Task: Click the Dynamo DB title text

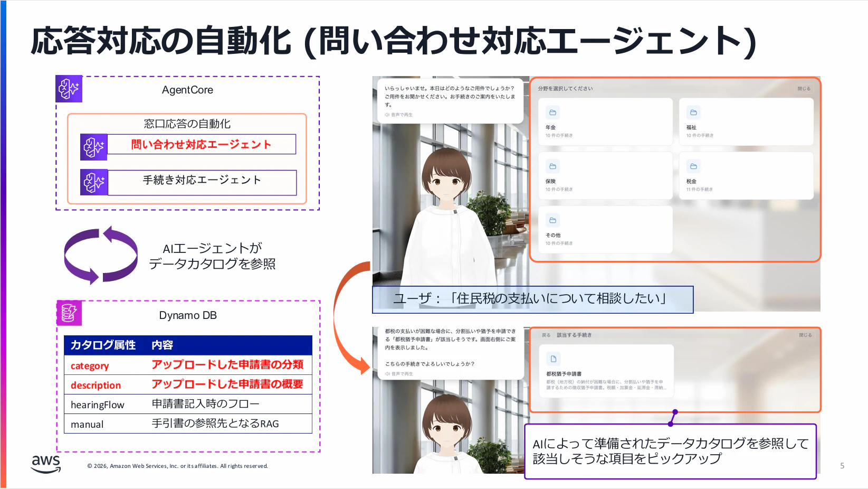Action: pyautogui.click(x=188, y=315)
